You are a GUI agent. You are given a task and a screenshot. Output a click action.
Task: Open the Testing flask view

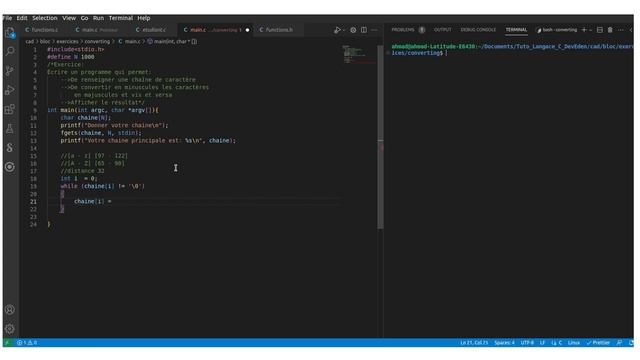pyautogui.click(x=10, y=129)
